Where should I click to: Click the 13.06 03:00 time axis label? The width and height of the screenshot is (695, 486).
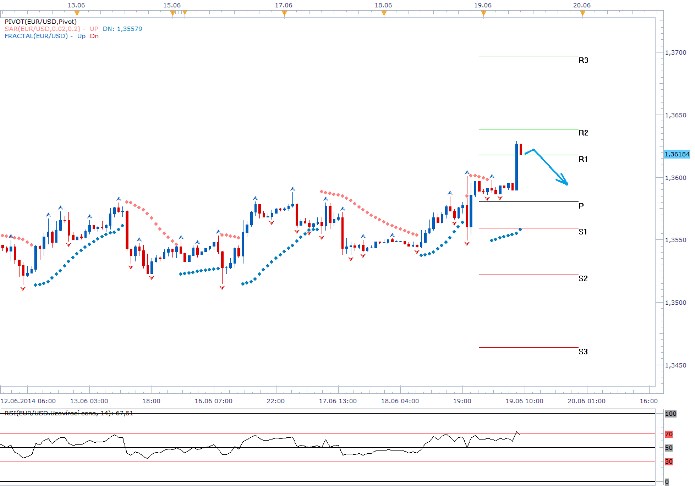89,401
